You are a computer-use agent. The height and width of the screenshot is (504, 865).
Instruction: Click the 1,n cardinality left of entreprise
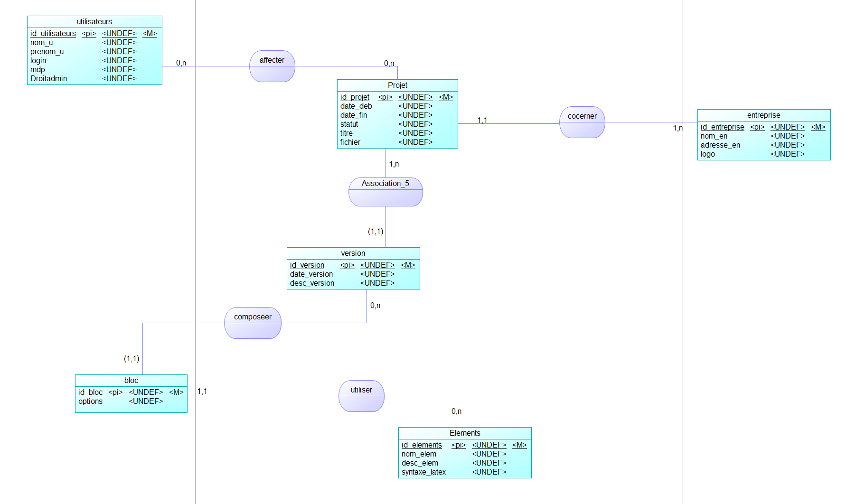pos(677,128)
